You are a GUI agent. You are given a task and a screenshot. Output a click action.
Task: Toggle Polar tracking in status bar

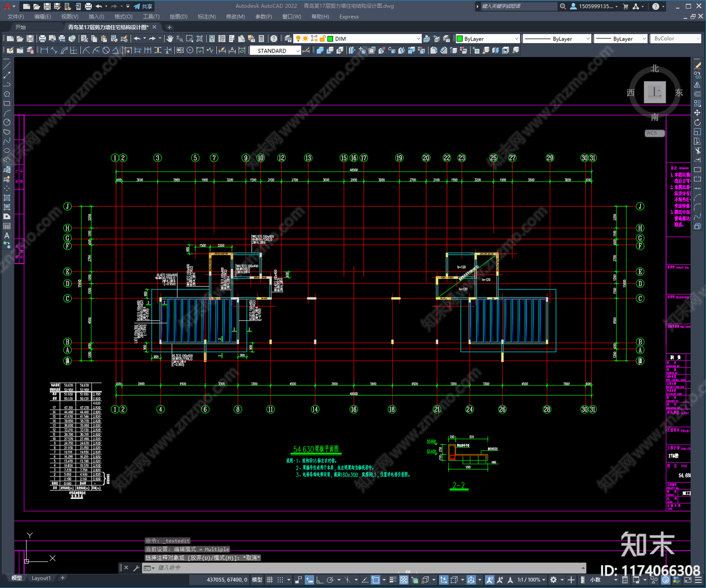[330, 580]
